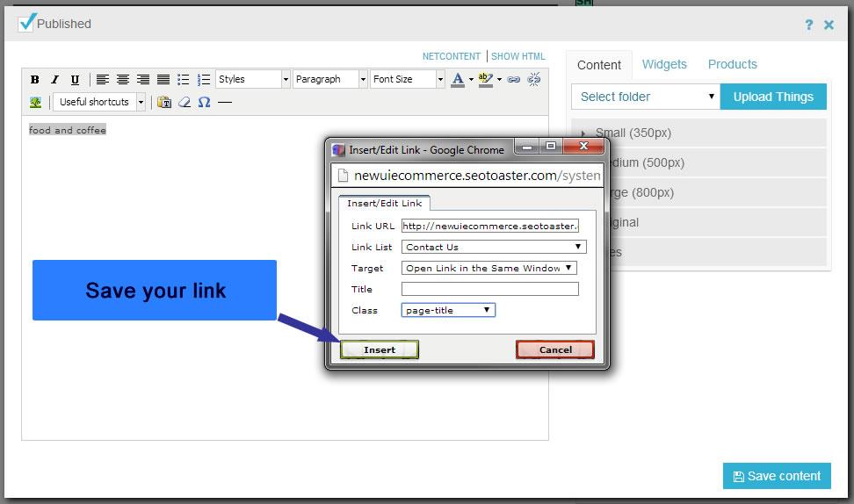Insert special character with Omega icon
Image resolution: width=854 pixels, height=504 pixels.
(x=204, y=102)
